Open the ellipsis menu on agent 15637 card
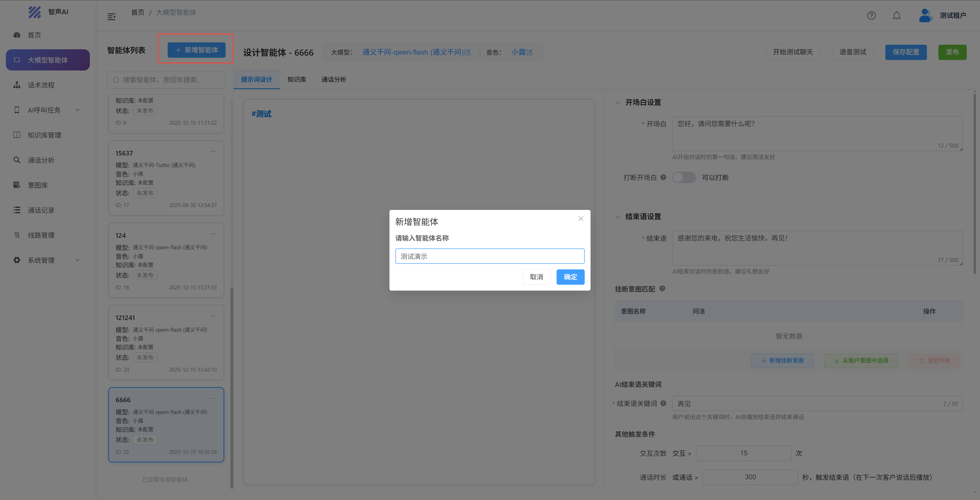980x500 pixels. point(213,152)
